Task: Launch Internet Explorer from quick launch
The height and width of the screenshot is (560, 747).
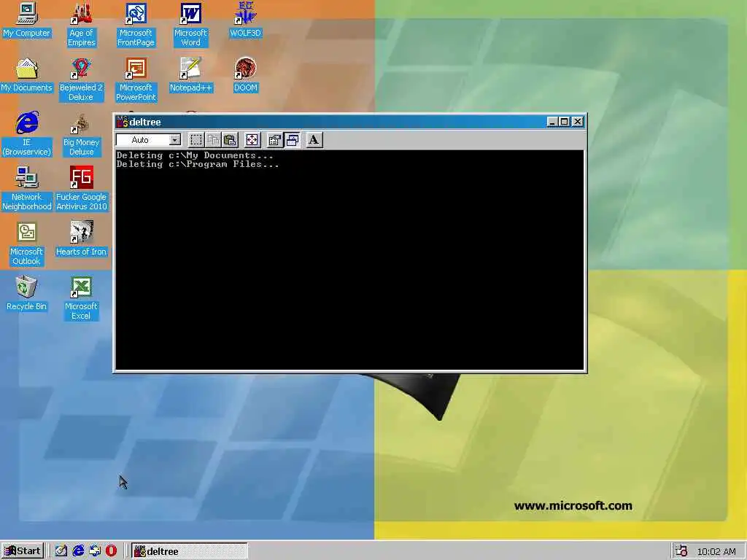Action: (77, 551)
